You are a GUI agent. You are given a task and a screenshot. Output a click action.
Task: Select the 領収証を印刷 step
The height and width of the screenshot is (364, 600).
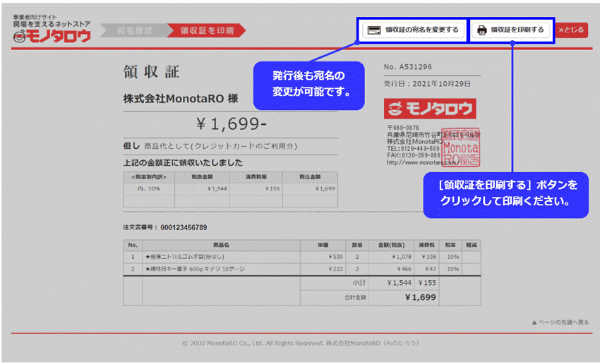coord(207,30)
